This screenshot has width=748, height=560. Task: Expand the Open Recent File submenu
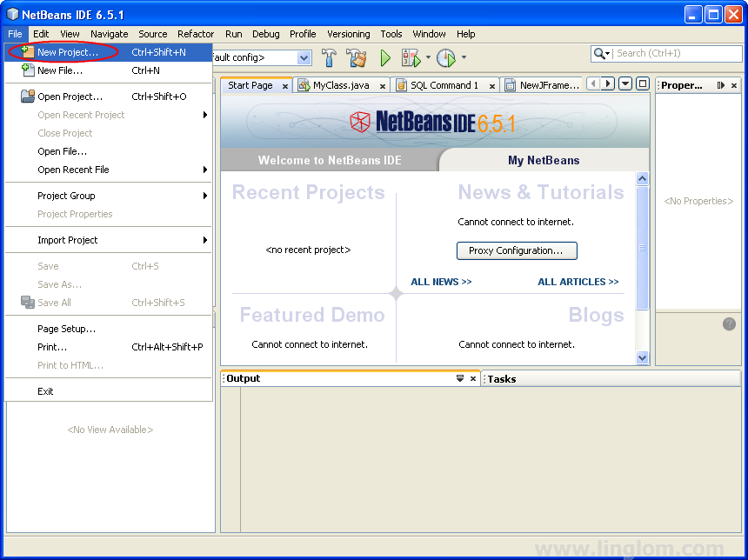point(205,170)
